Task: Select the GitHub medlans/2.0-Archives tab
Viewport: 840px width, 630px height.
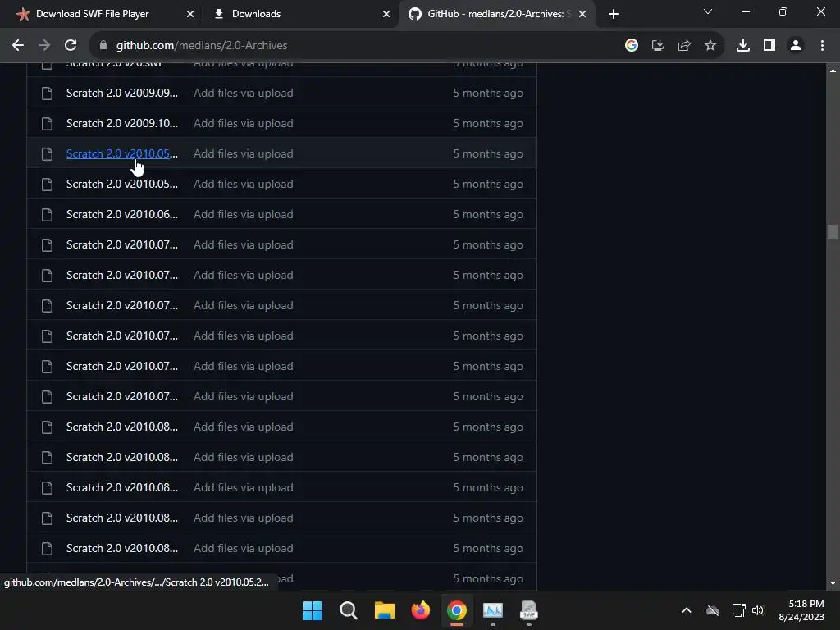Action: [x=496, y=14]
